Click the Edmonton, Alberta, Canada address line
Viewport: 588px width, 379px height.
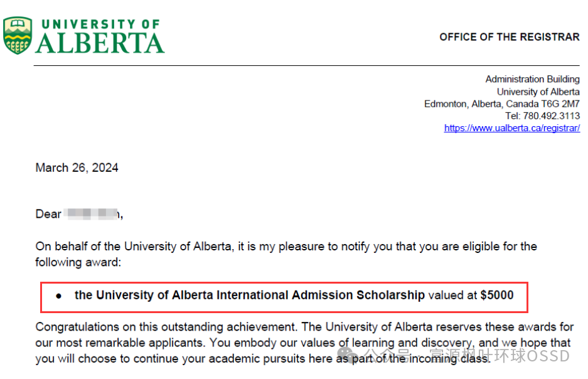click(501, 104)
